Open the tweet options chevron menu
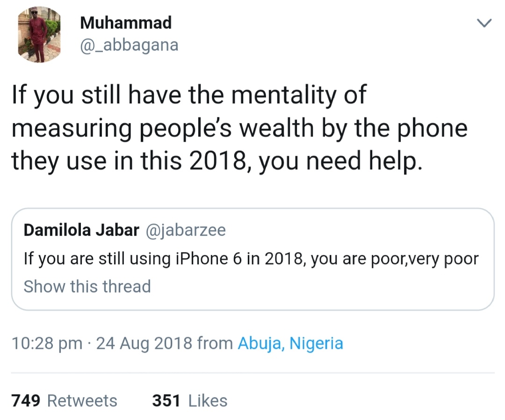Screen dimensions: 505x420 (x=484, y=23)
